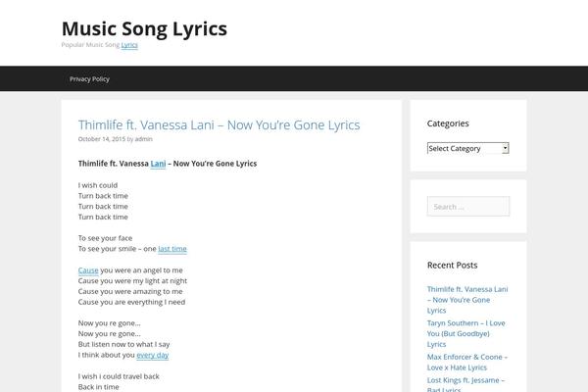The width and height of the screenshot is (588, 392).
Task: Open recent post Lost Kings ft. Jessame
Action: click(x=465, y=379)
